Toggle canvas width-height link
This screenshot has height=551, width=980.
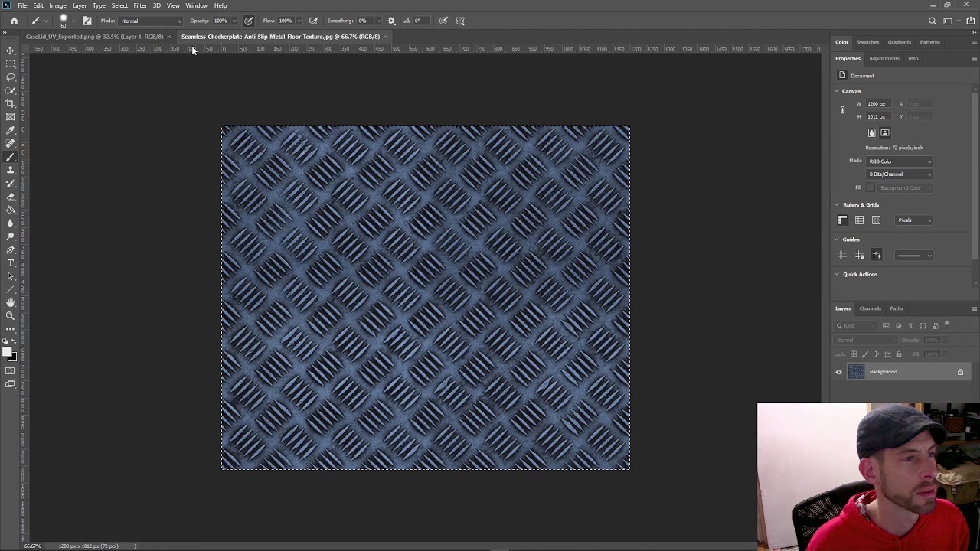(x=843, y=110)
